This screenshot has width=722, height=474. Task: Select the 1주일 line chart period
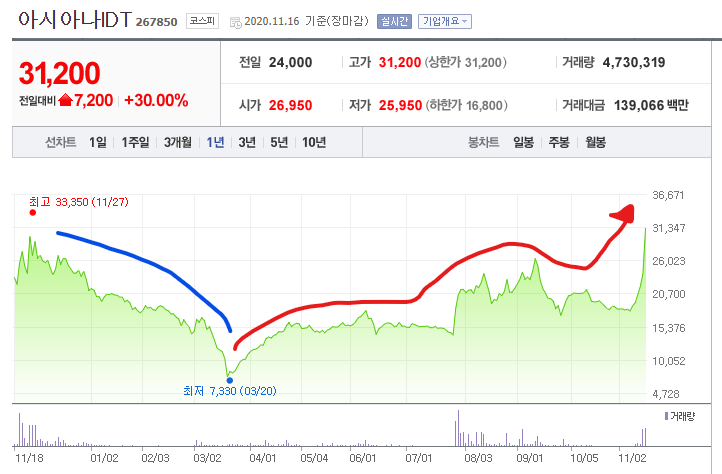click(x=135, y=142)
